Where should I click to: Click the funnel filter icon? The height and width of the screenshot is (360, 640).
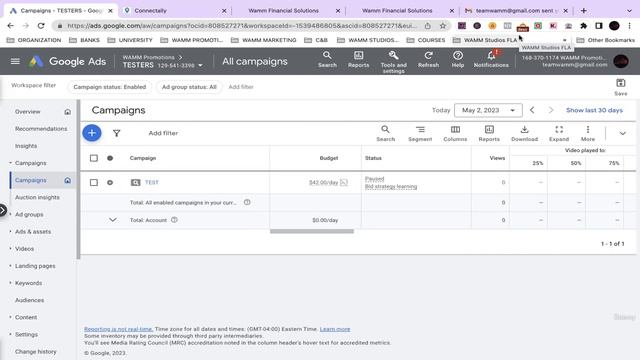116,133
